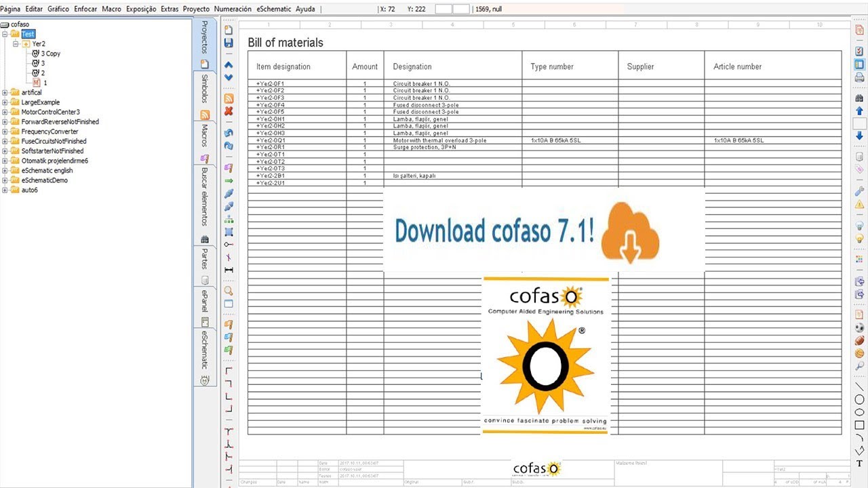Click the blue down arrow on right toolbar
This screenshot has height=488, width=868.
coord(859,136)
